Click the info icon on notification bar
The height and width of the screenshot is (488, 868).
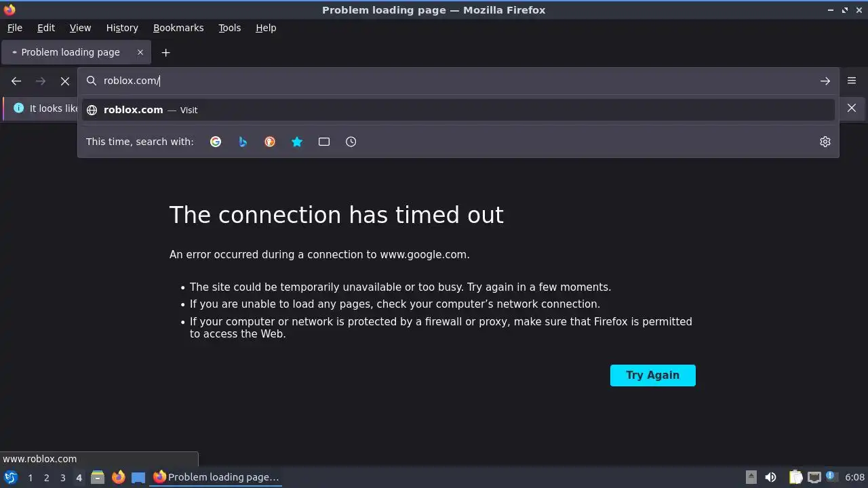click(x=18, y=108)
